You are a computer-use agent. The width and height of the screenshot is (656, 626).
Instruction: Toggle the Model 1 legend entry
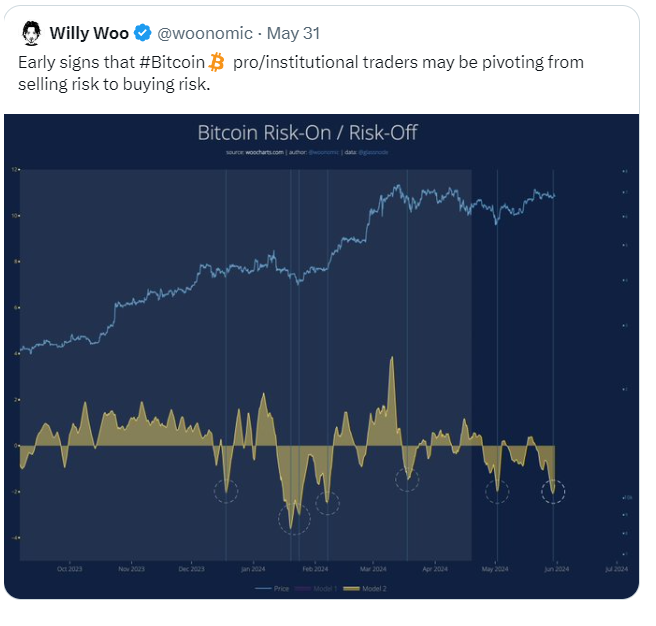coord(316,588)
